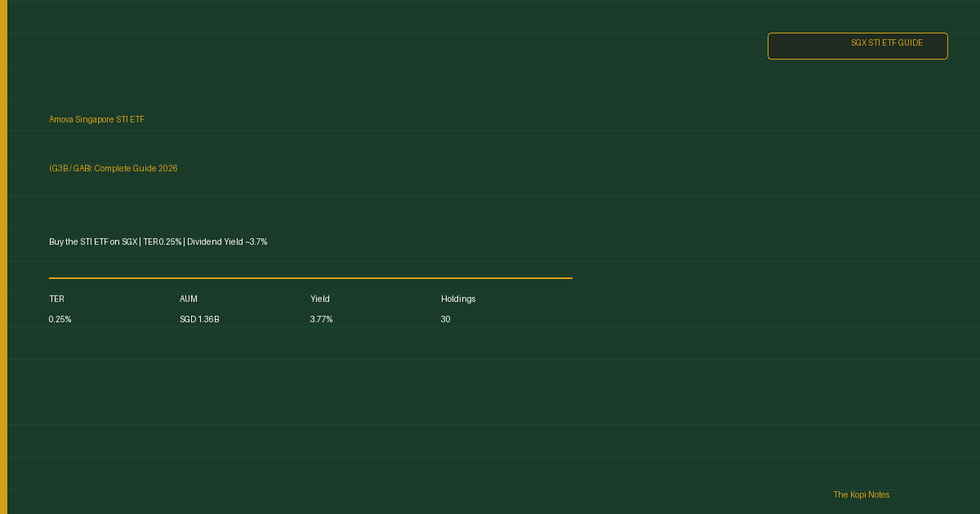
Task: Click the Yield label
Action: [320, 299]
